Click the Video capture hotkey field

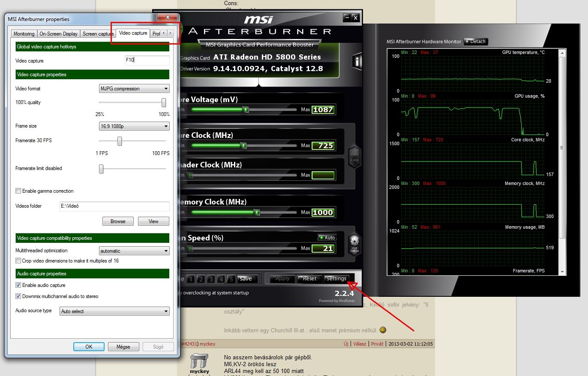point(147,60)
